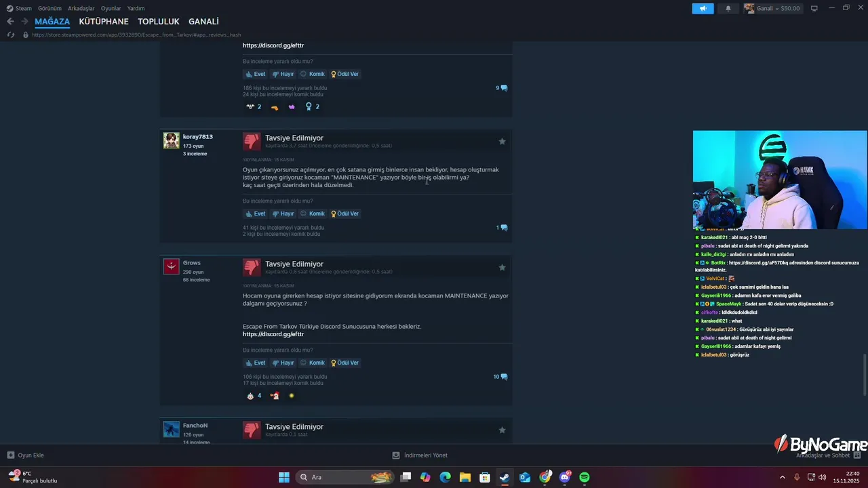Click Ödül Ver on koray7813's review
Viewport: 868px width, 488px height.
coord(345,213)
